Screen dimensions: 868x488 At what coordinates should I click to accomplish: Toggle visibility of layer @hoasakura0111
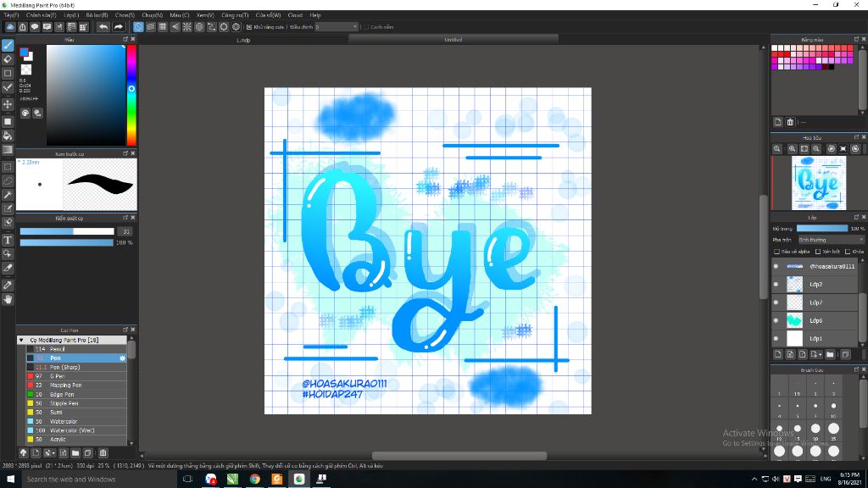coord(776,266)
